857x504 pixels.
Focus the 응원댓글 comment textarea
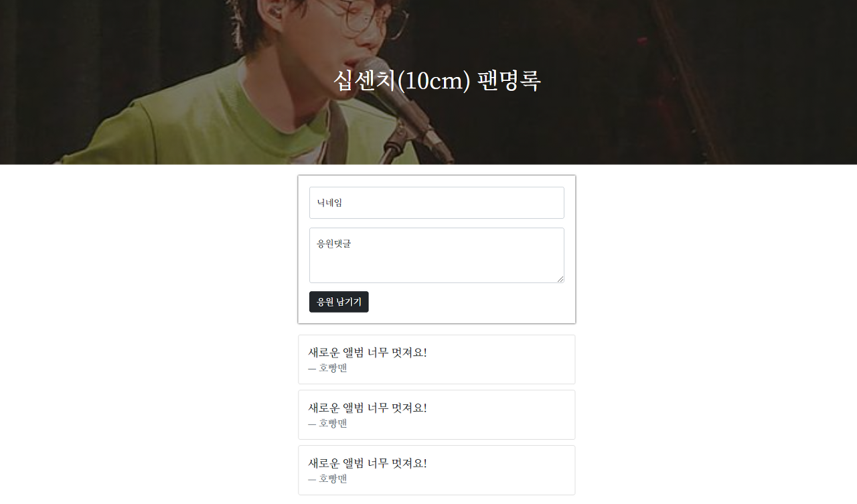(x=437, y=255)
